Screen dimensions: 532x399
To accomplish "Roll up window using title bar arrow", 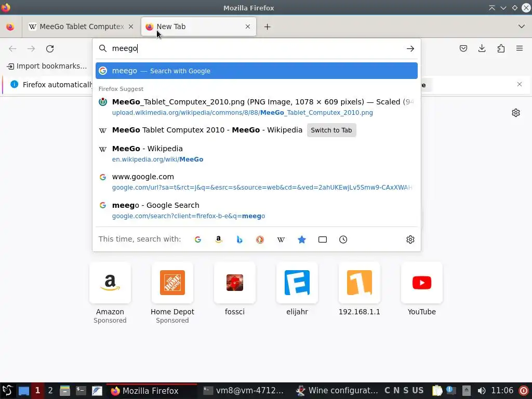I will point(491,8).
